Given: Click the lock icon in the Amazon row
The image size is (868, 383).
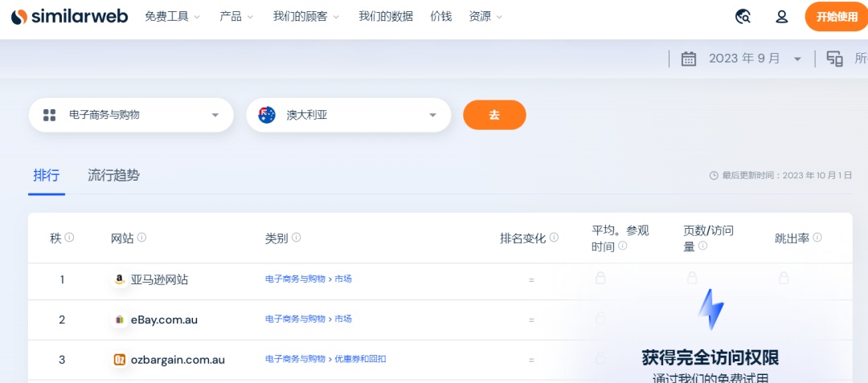Looking at the screenshot, I should (600, 279).
